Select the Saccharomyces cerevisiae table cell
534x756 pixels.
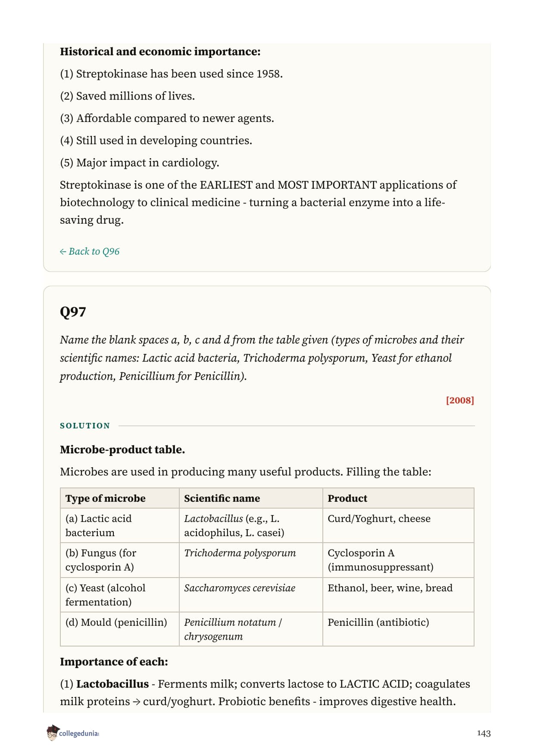point(251,595)
